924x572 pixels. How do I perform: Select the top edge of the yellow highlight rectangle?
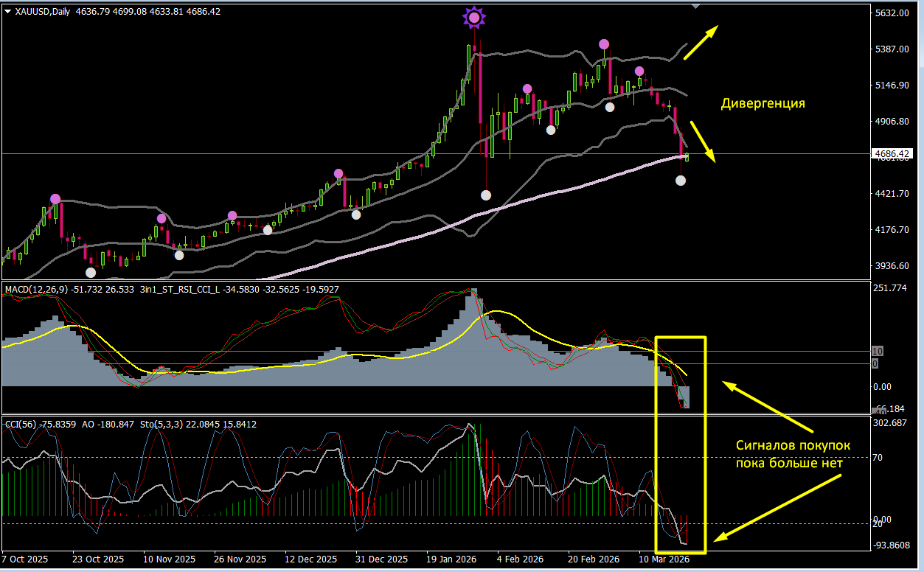coord(680,338)
